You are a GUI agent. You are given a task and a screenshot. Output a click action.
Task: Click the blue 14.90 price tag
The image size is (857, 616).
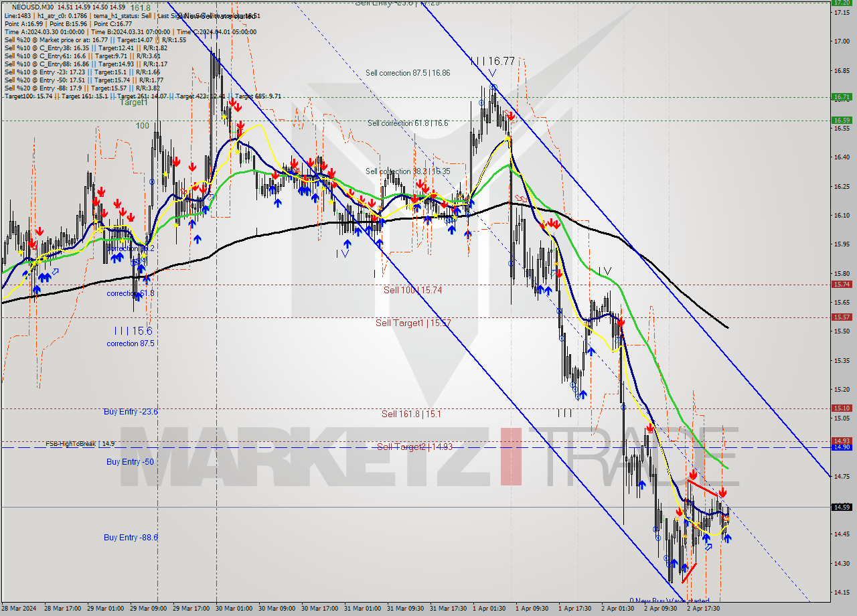click(842, 447)
